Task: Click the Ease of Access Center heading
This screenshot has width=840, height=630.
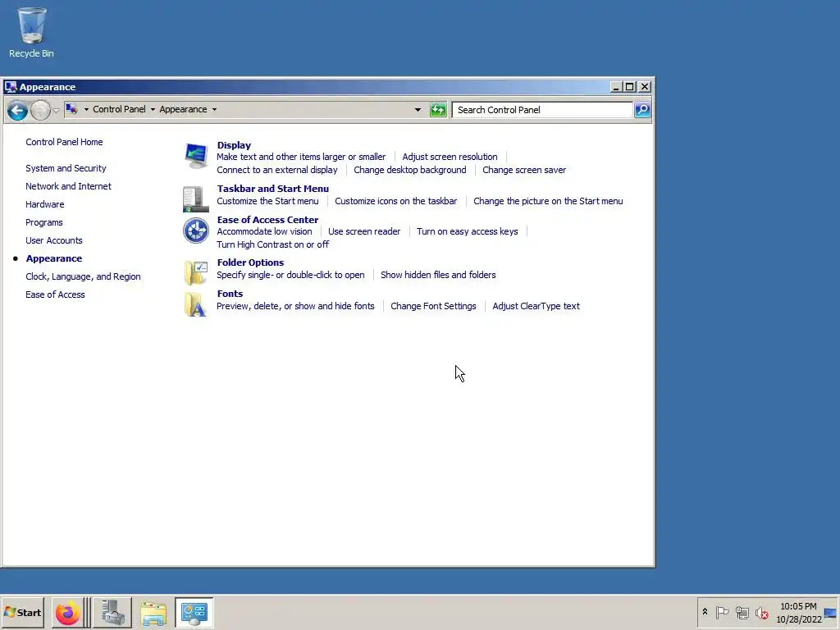Action: pyautogui.click(x=268, y=220)
